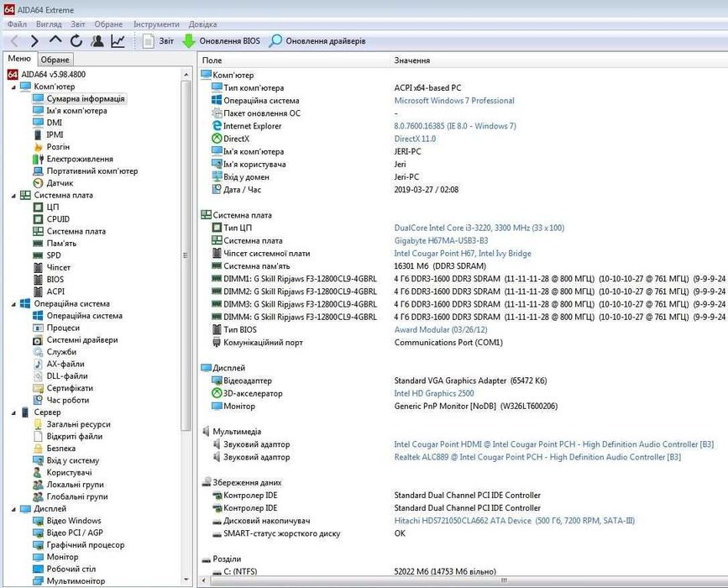Open the Обране menu in menu bar
The image size is (728, 588).
pos(108,24)
